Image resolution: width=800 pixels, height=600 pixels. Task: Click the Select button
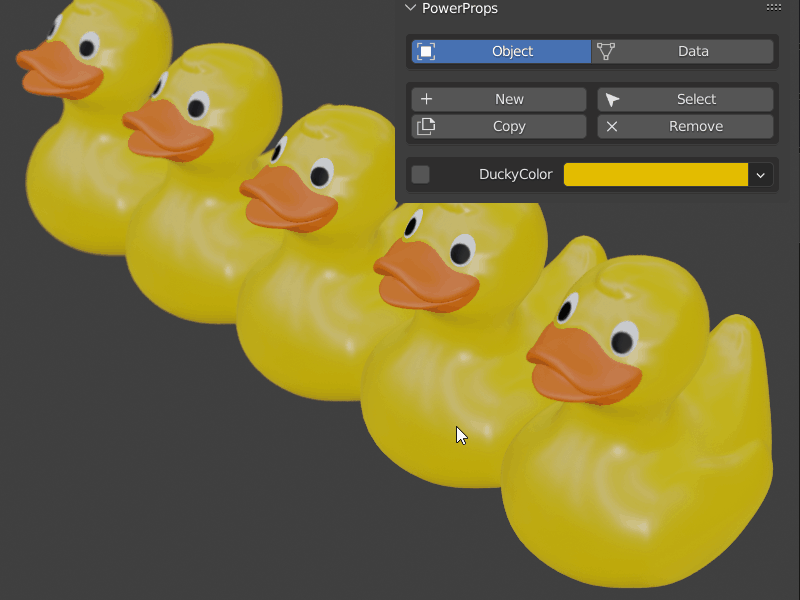tap(685, 99)
